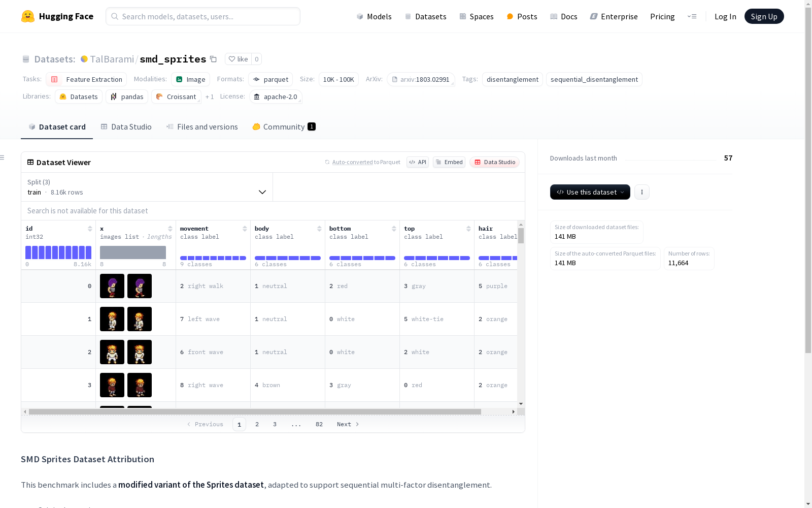Open the TalBarami profile link
The image size is (812, 508).
tap(112, 59)
